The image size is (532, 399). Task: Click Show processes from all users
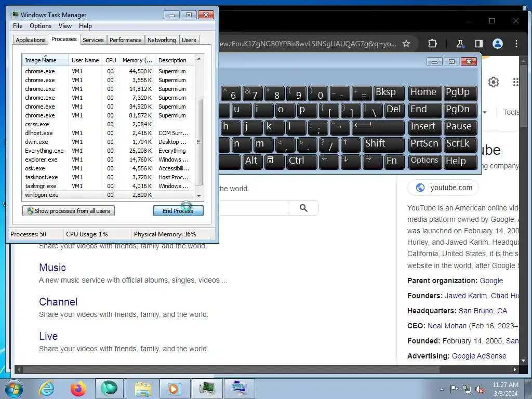[x=69, y=211]
